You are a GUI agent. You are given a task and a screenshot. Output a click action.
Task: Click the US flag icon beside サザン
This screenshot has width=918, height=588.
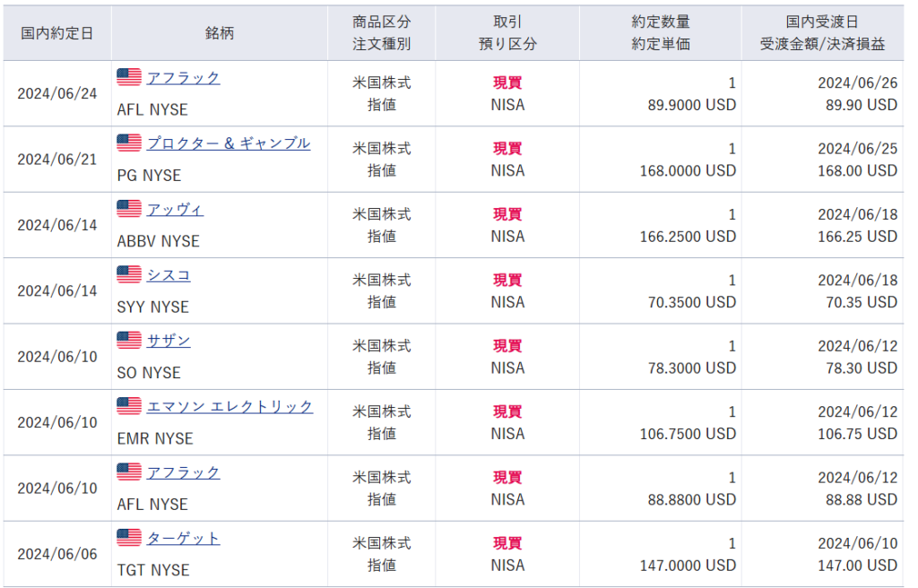click(129, 341)
